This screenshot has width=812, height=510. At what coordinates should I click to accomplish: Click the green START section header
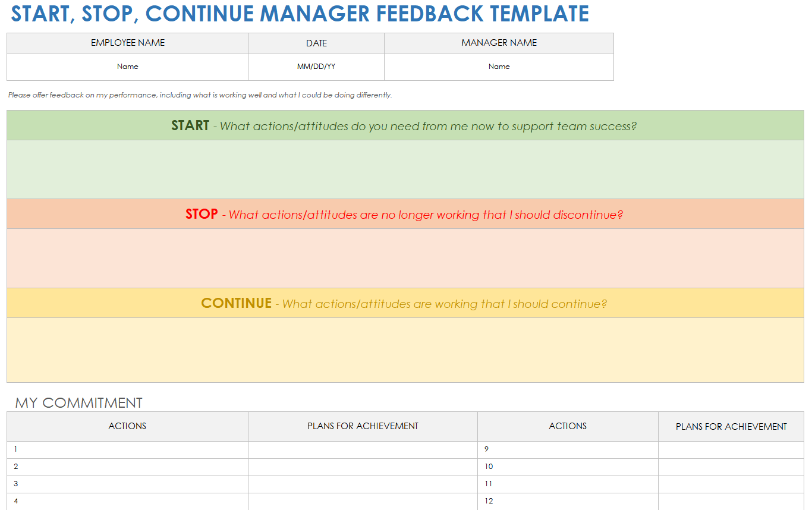click(x=405, y=125)
